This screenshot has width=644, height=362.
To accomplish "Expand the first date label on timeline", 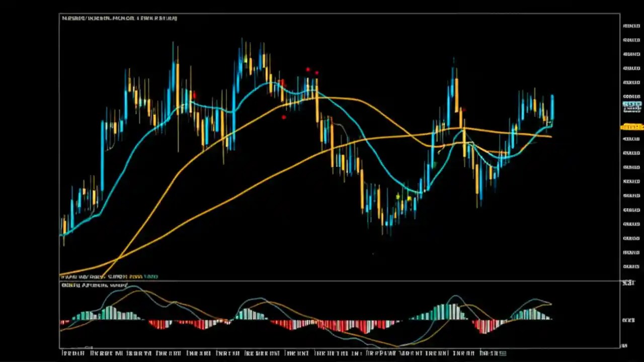I will 72,353.
